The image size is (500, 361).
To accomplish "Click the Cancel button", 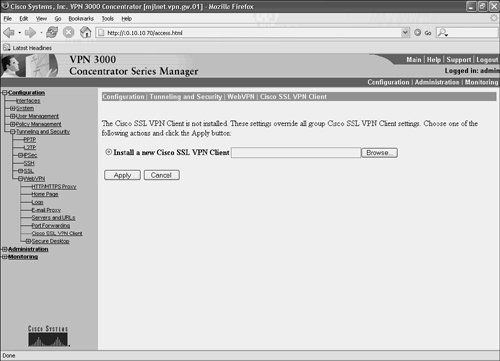I will pos(162,175).
